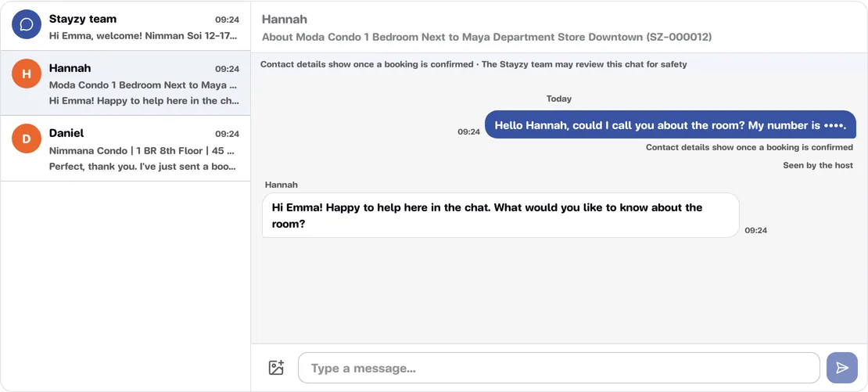This screenshot has height=392, width=868.
Task: Click the Seen by the host status
Action: click(x=818, y=165)
